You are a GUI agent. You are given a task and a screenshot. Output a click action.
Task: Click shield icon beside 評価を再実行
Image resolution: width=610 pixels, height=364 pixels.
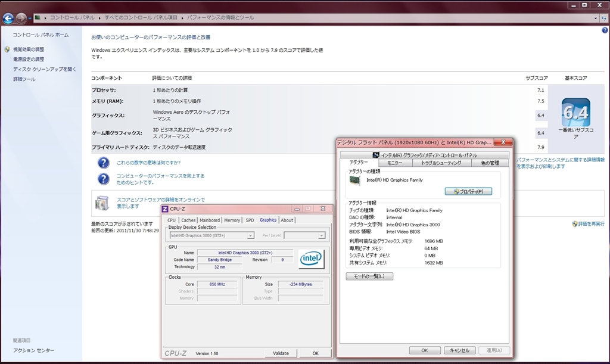575,224
